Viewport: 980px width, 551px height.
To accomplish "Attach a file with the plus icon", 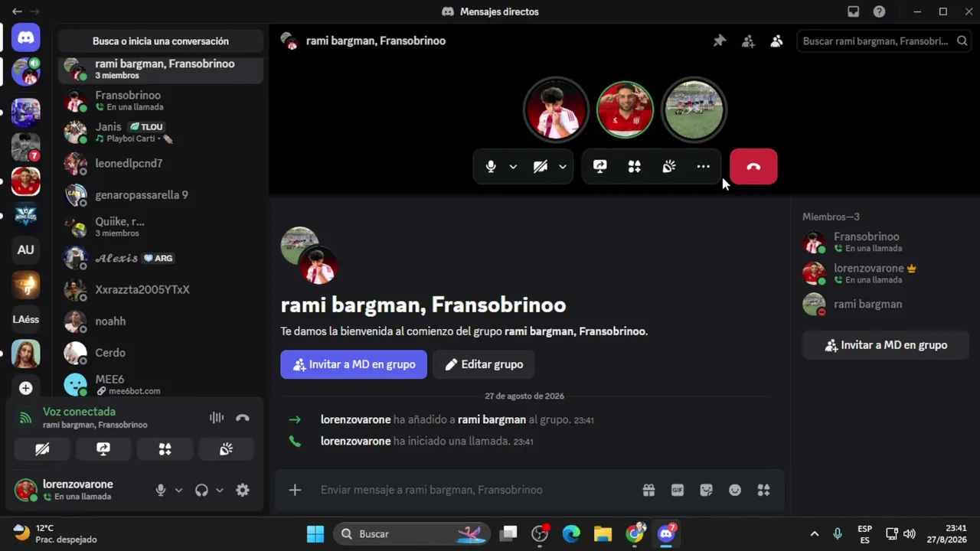I will [x=295, y=491].
